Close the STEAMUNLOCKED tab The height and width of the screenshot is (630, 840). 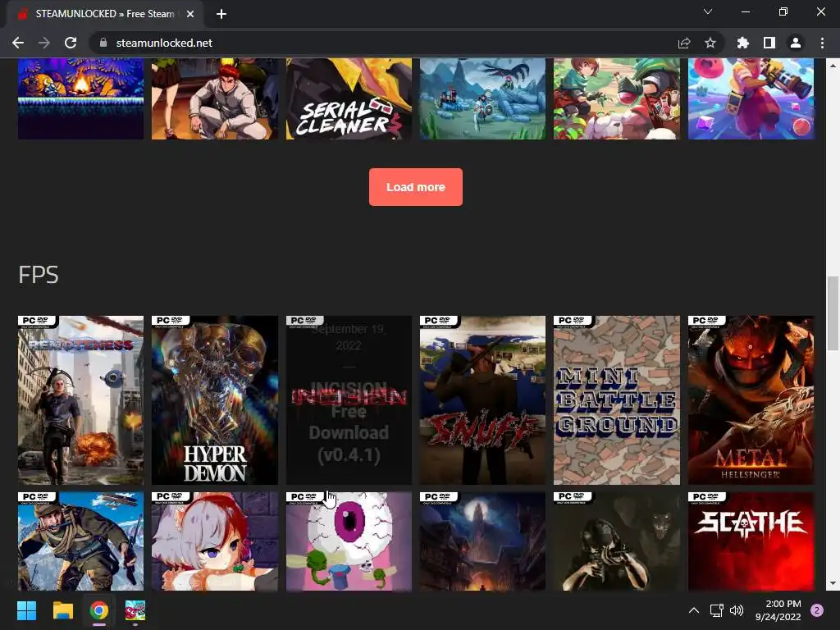[190, 14]
